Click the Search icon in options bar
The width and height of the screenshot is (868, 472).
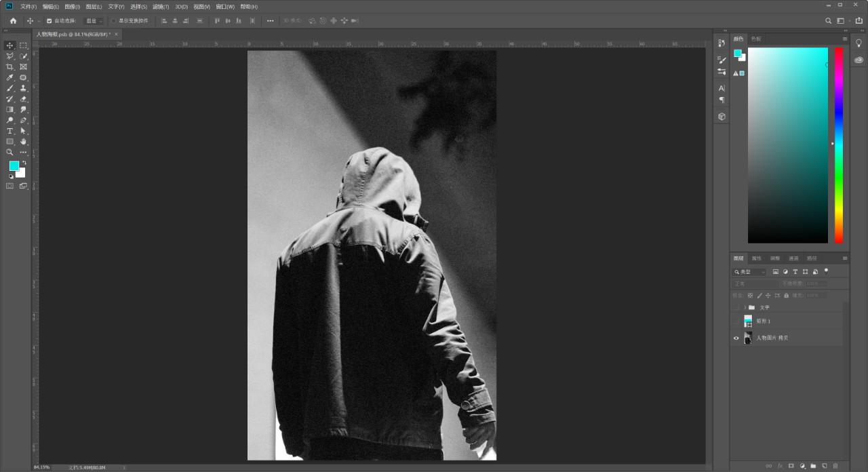828,21
